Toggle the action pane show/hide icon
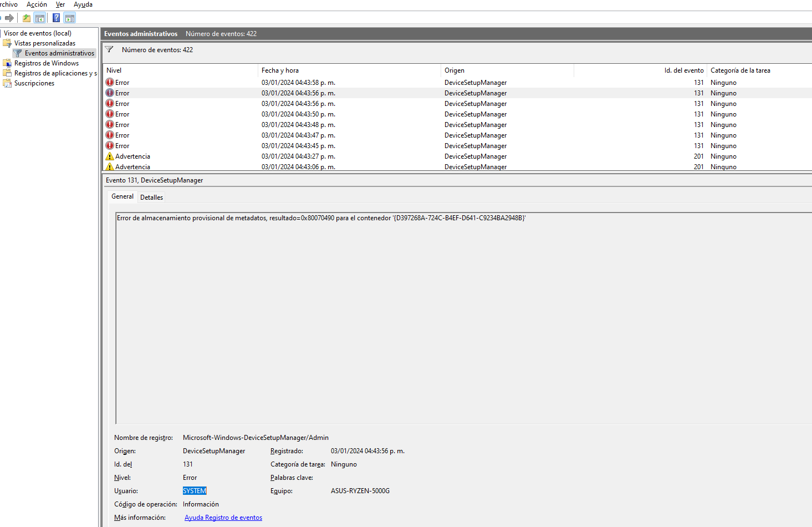The height and width of the screenshot is (527, 812). point(69,18)
